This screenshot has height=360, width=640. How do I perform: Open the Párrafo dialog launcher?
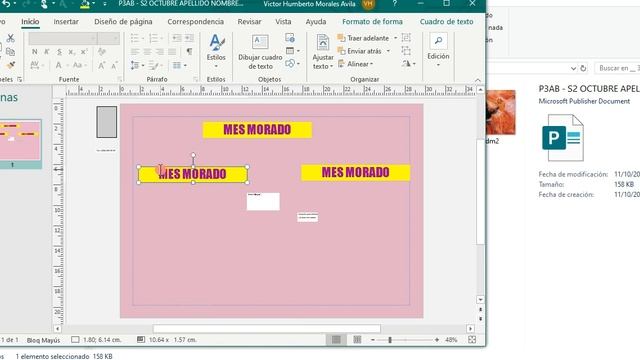tap(196, 79)
